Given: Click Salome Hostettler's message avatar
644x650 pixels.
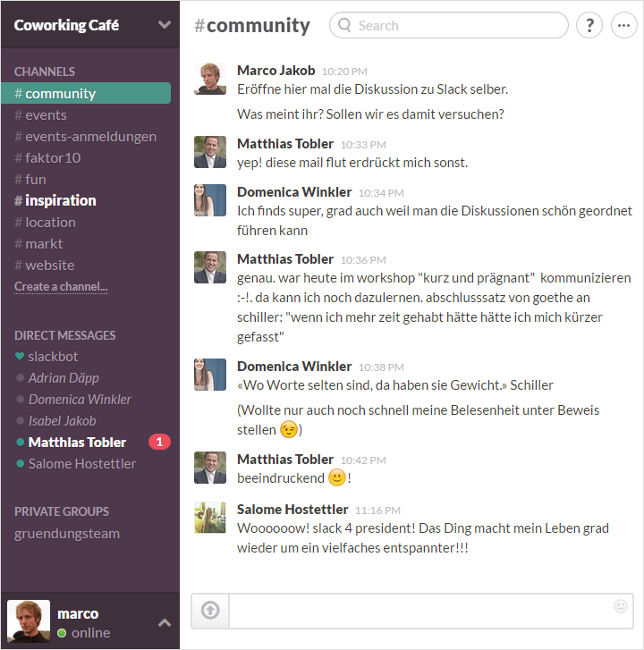Looking at the screenshot, I should tap(210, 518).
